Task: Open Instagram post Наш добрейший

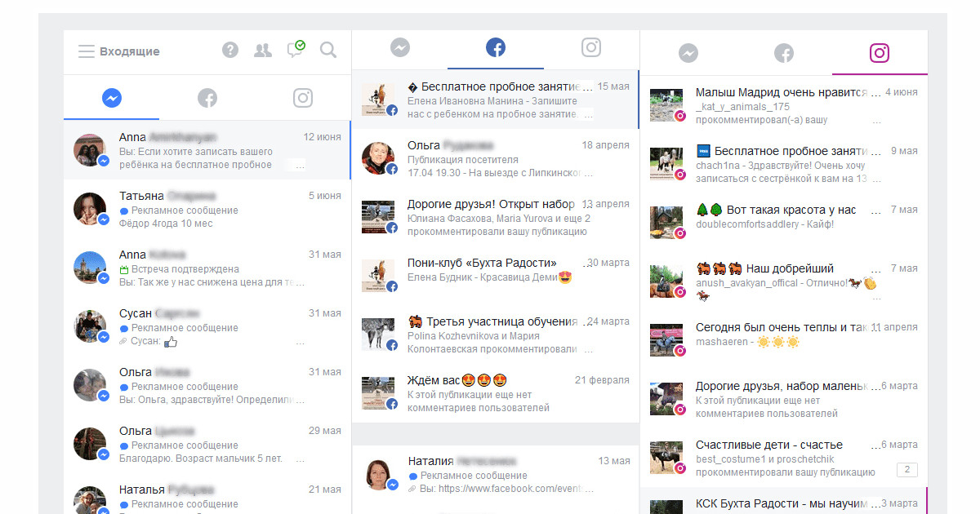Action: 784,282
